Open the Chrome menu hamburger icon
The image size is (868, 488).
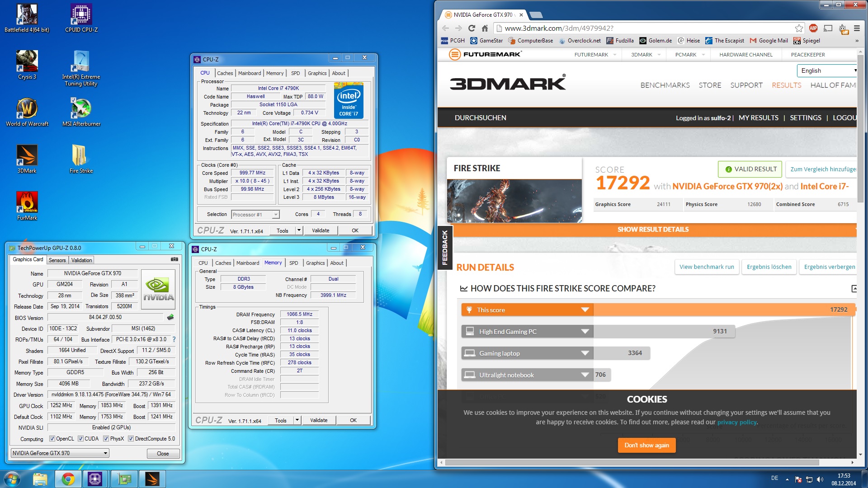[x=857, y=28]
